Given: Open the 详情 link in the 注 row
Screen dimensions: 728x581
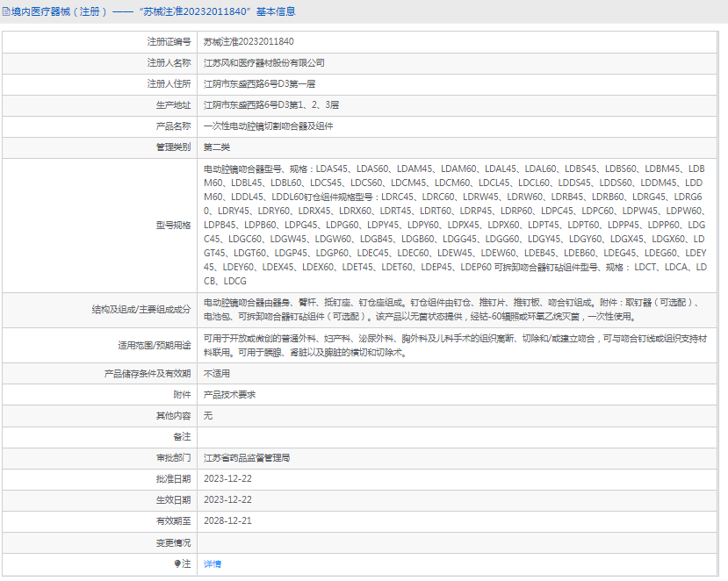Looking at the screenshot, I should [213, 563].
